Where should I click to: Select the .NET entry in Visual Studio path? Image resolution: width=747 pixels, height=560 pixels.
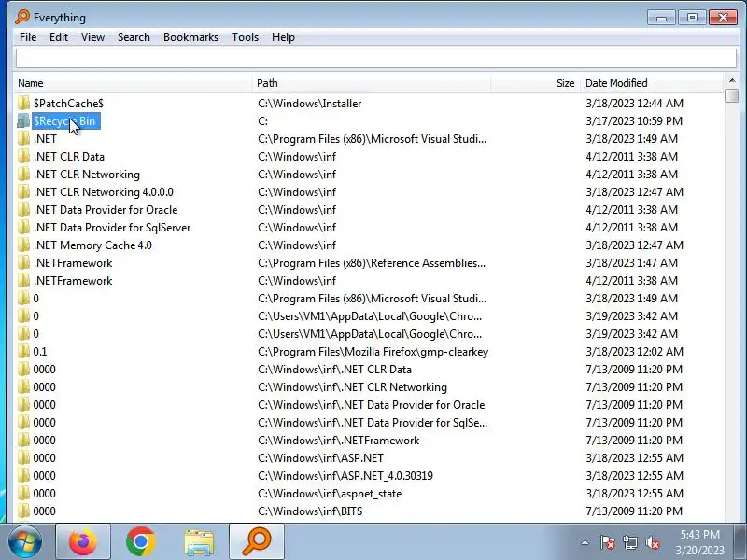(45, 138)
